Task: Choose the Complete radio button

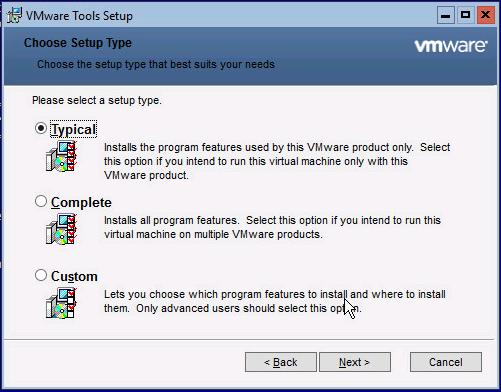Action: (41, 201)
